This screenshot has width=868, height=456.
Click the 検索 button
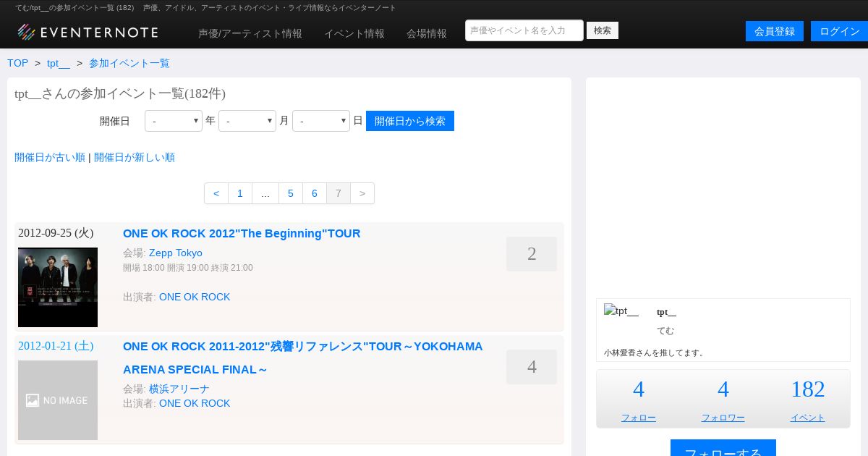[603, 30]
